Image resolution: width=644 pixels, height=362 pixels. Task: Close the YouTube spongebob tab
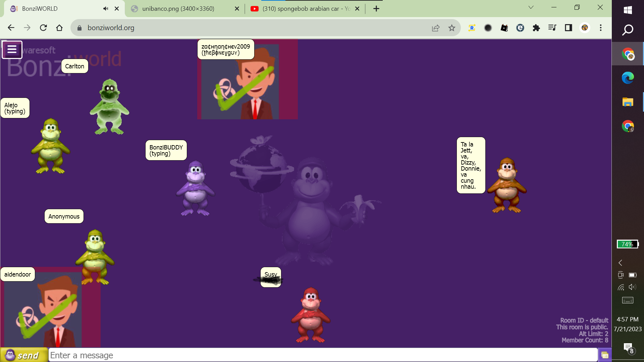point(357,9)
